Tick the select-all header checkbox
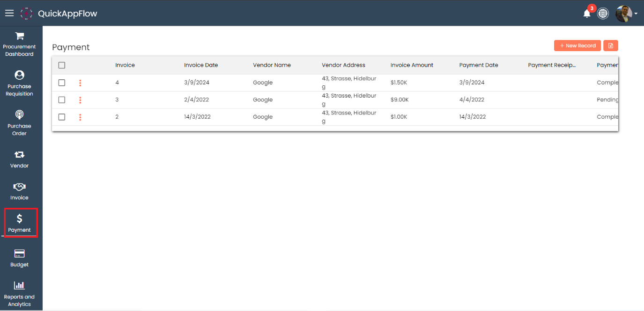Viewport: 644px width, 311px height. [x=62, y=65]
